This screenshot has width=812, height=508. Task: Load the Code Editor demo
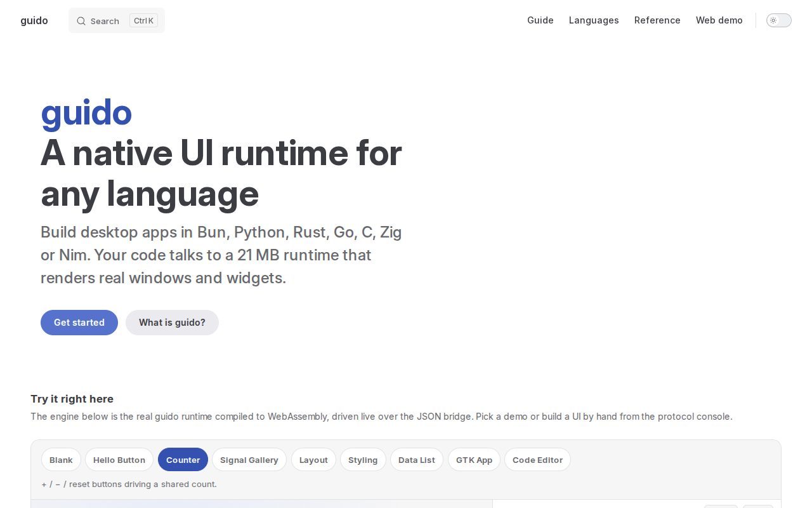tap(537, 460)
